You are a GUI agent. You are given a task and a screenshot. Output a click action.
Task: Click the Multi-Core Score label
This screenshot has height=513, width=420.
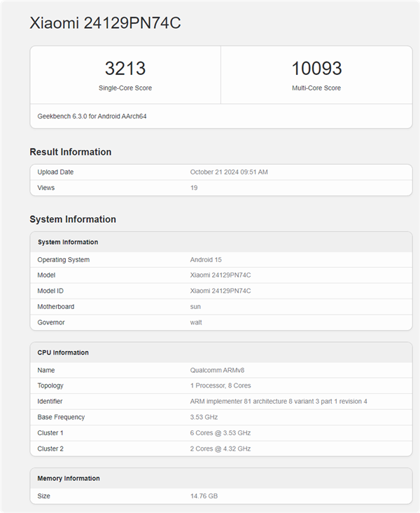[316, 88]
